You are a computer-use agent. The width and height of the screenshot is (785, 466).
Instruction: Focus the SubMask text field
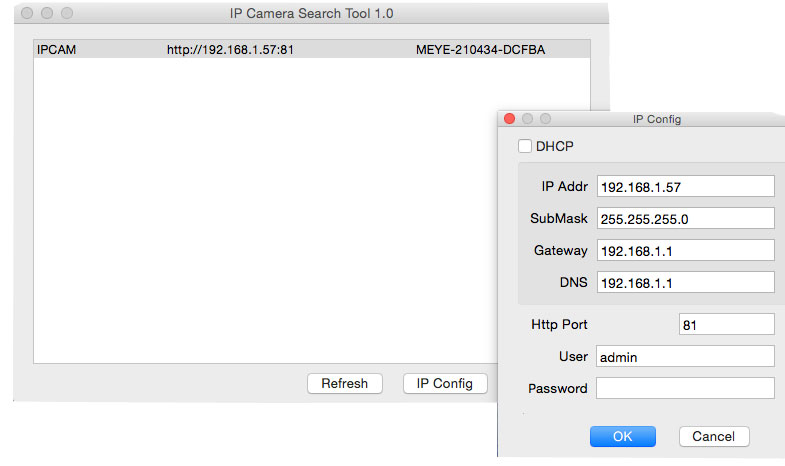(x=685, y=218)
